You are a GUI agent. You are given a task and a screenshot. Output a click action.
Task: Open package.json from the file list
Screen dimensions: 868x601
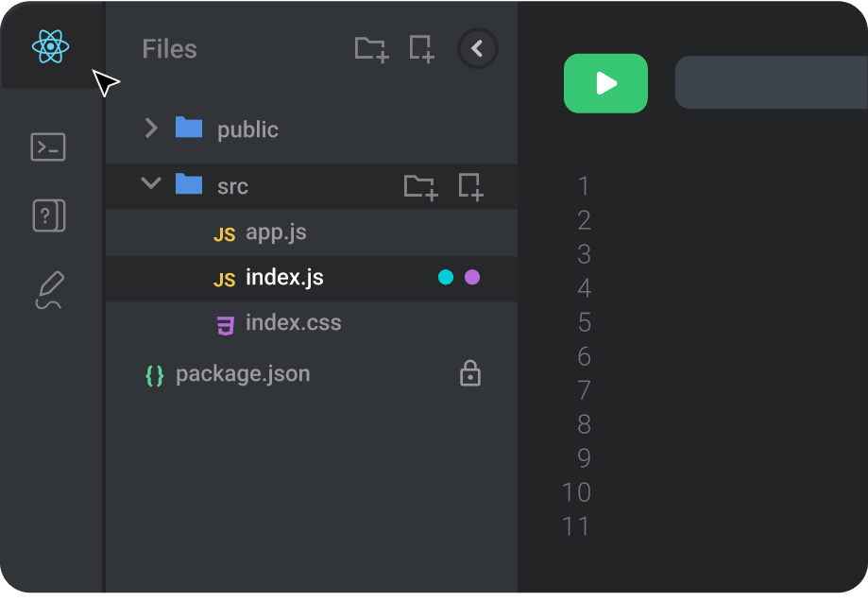242,374
